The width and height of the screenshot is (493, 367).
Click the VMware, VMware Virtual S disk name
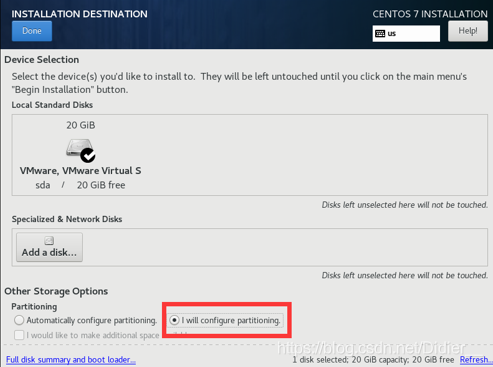(80, 171)
